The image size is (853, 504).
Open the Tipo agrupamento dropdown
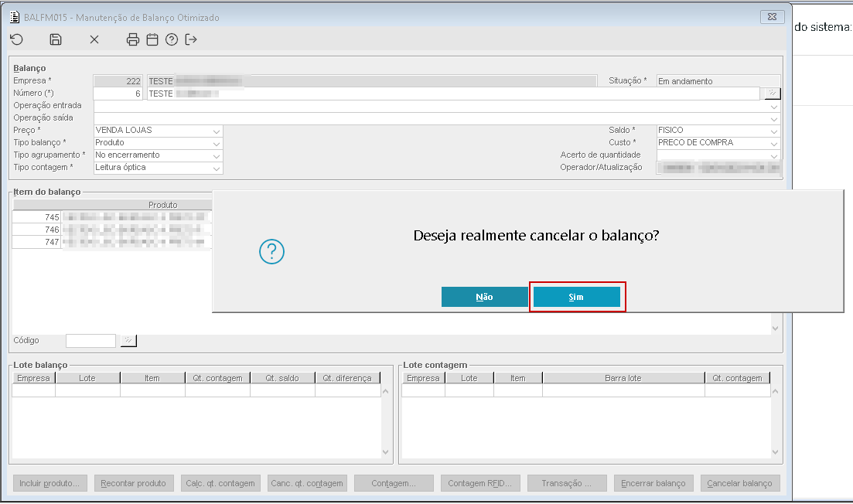(x=217, y=156)
